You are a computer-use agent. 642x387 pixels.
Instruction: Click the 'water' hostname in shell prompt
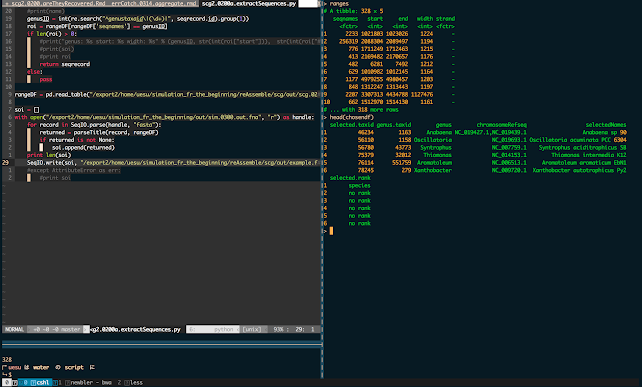(x=41, y=367)
